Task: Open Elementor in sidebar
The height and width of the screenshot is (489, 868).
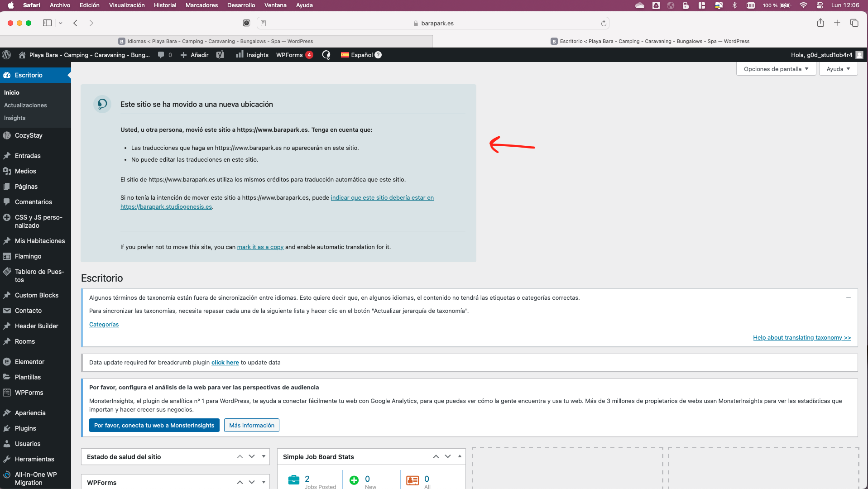Action: click(x=35, y=362)
